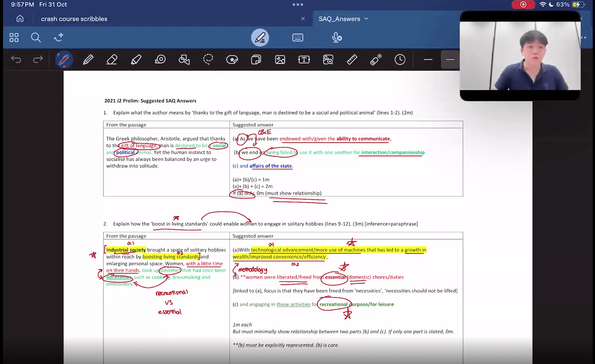595x364 pixels.
Task: Switch to keyboard typing mode
Action: [298, 38]
